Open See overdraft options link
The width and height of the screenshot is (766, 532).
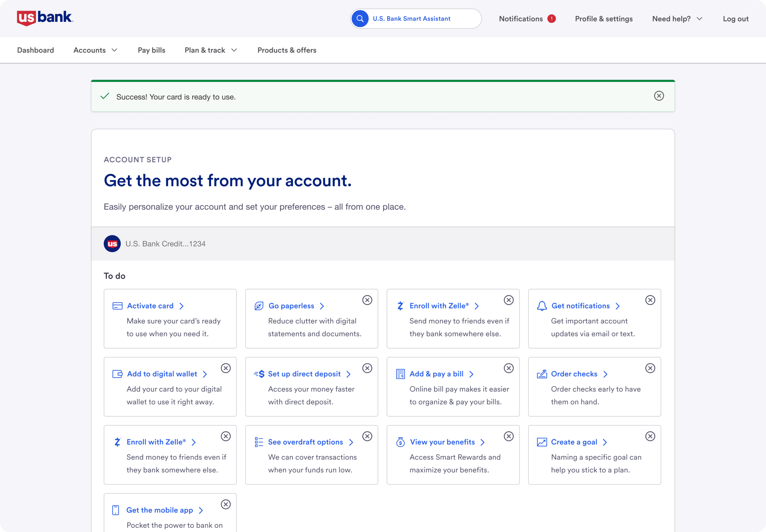tap(310, 442)
